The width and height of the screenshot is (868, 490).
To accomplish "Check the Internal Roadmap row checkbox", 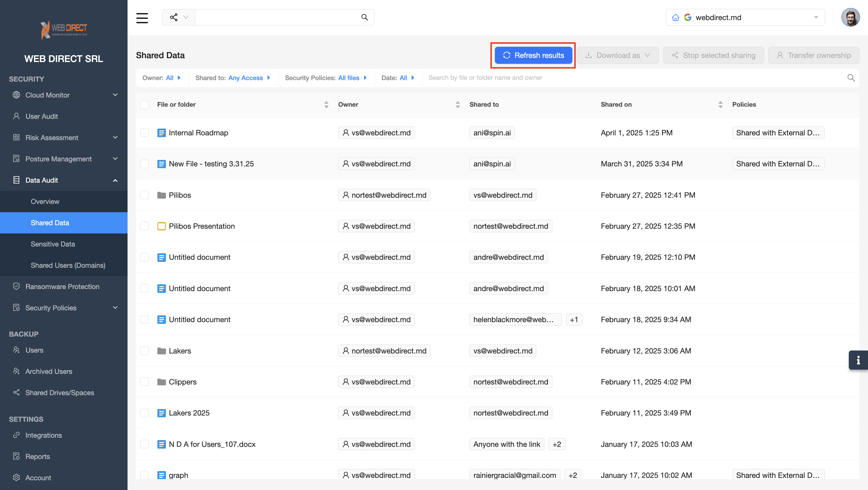I will pyautogui.click(x=145, y=133).
